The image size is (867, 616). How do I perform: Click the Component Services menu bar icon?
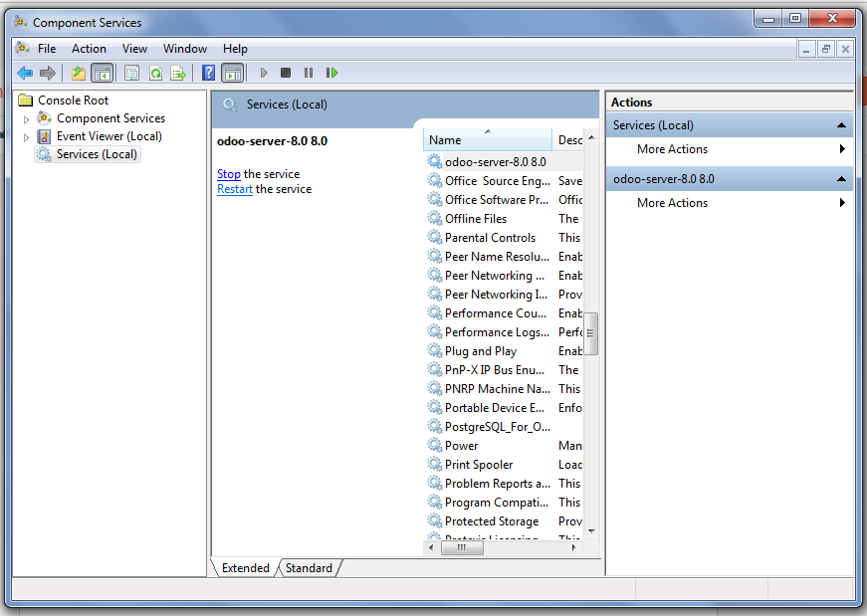coord(22,49)
